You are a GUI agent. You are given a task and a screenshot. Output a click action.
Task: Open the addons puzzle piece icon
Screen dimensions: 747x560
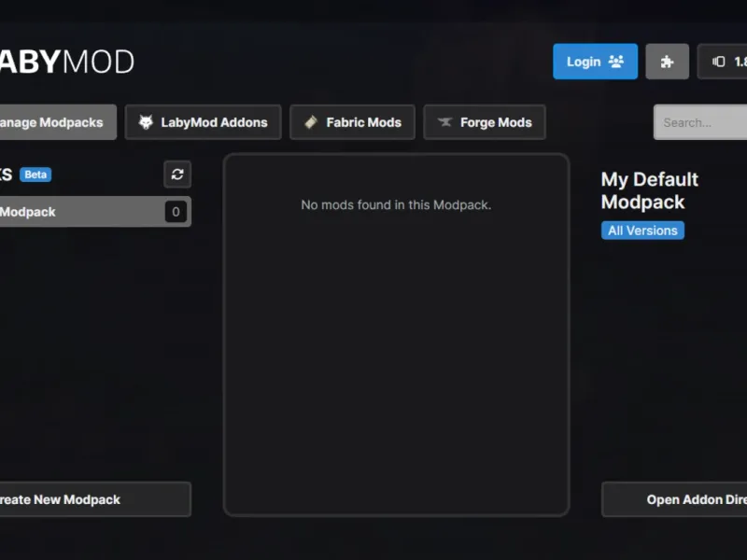pyautogui.click(x=667, y=62)
